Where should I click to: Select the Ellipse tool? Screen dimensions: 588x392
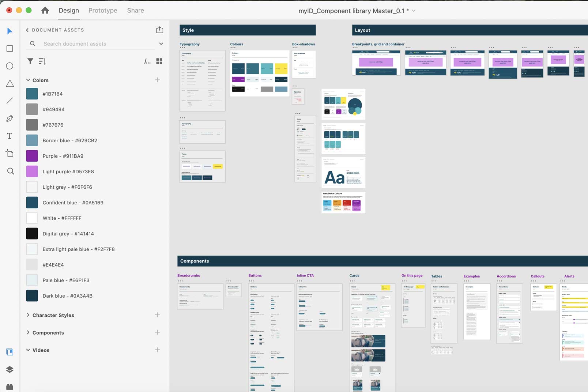[x=10, y=66]
